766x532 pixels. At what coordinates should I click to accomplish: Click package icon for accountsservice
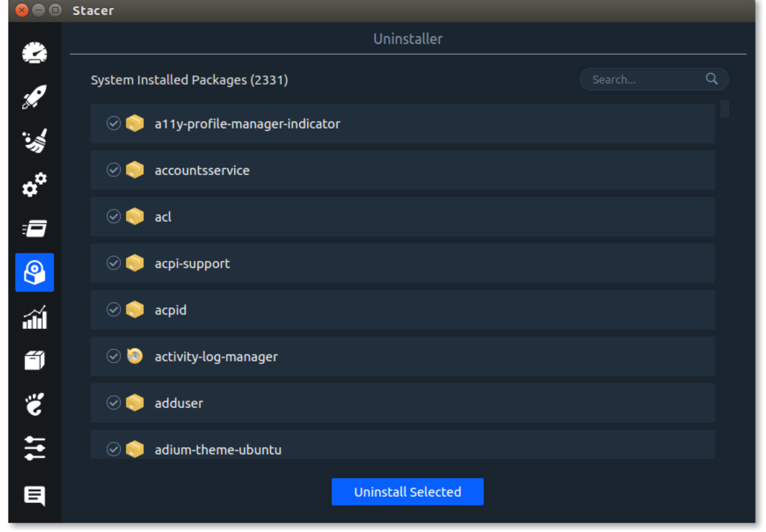(x=135, y=170)
